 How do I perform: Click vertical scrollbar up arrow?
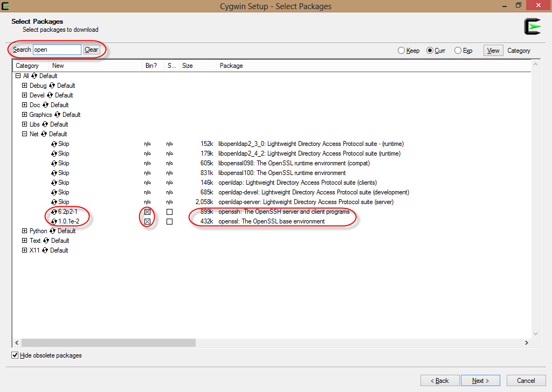535,64
